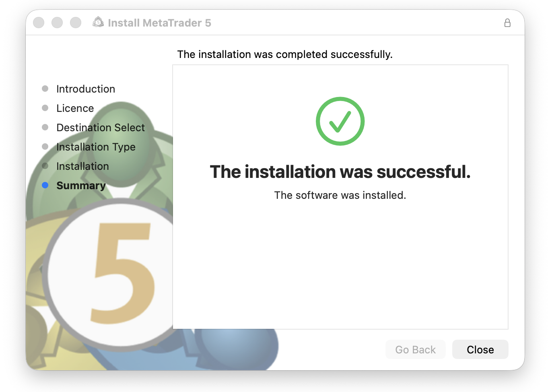This screenshot has height=392, width=552.
Task: Click the bullet next to Destination Select
Action: pyautogui.click(x=45, y=128)
